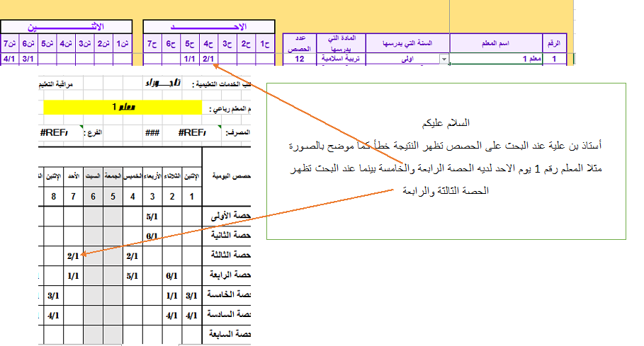This screenshot has width=644, height=346.
Task: Select the cell showing 12 under عدد الحصص
Action: pyautogui.click(x=299, y=60)
